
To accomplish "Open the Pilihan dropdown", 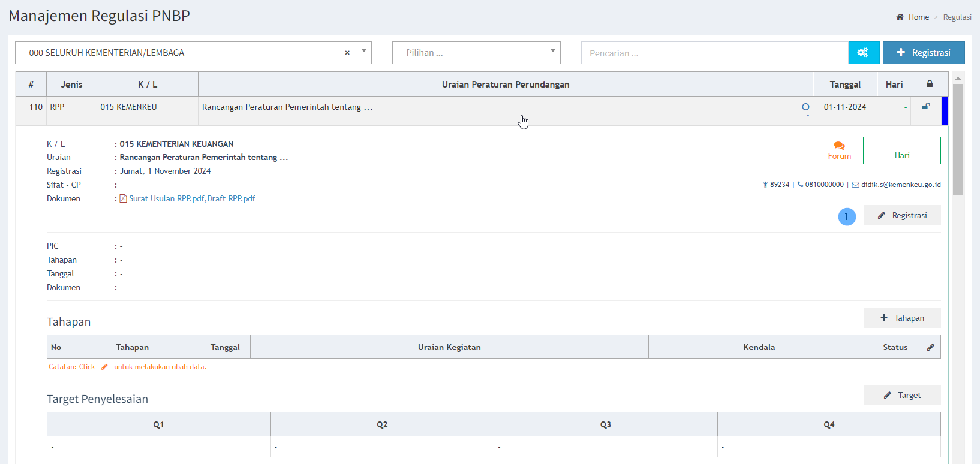I will click(476, 53).
